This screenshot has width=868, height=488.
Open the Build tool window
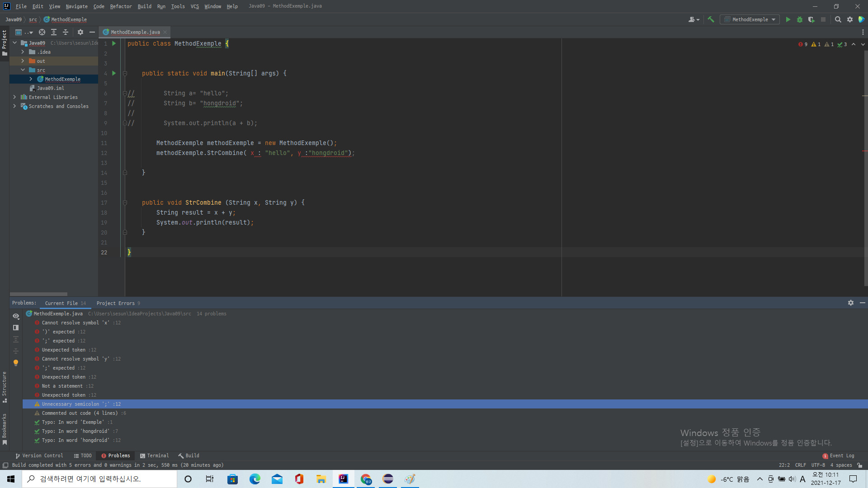click(x=189, y=455)
